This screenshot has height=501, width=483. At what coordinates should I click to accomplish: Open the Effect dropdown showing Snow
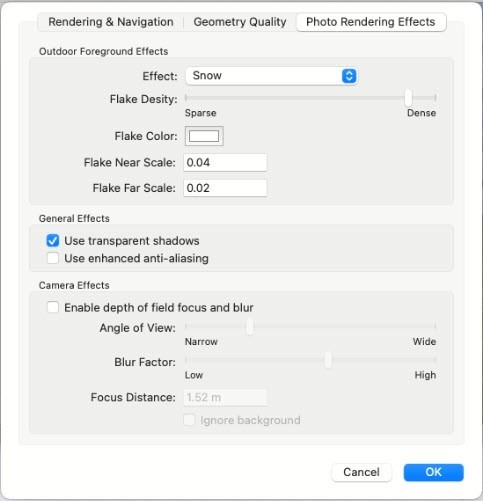tap(271, 76)
